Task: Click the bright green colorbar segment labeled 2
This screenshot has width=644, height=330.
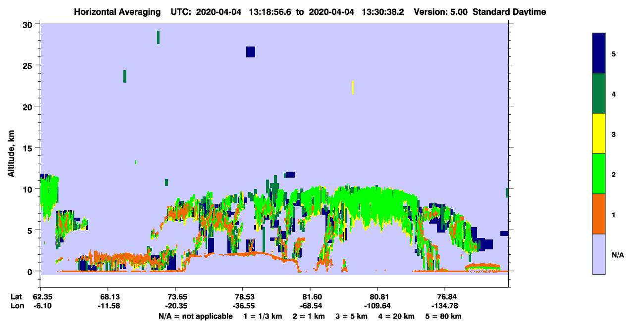Action: click(599, 173)
